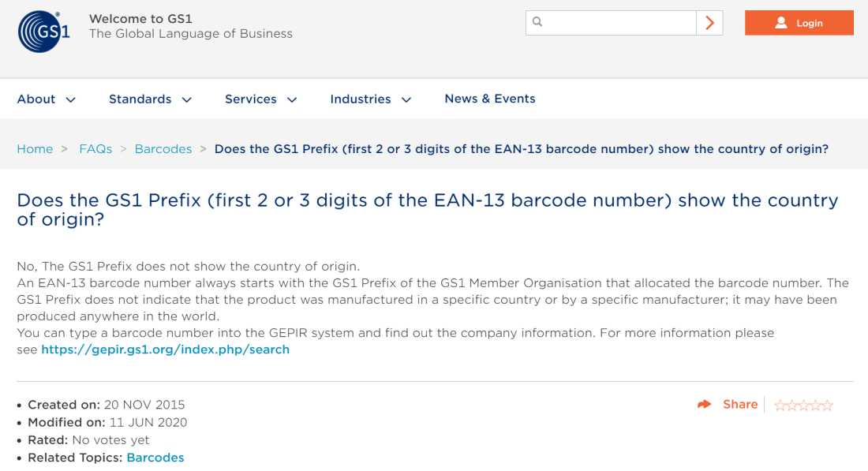Expand the Standards menu chevron
The height and width of the screenshot is (471, 868).
click(x=187, y=100)
